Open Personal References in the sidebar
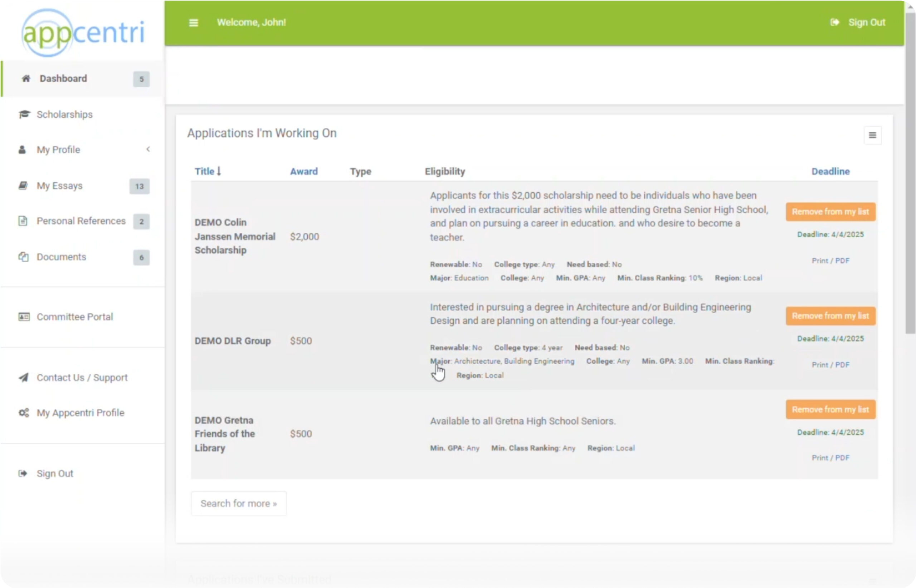The width and height of the screenshot is (916, 588). pos(83,221)
